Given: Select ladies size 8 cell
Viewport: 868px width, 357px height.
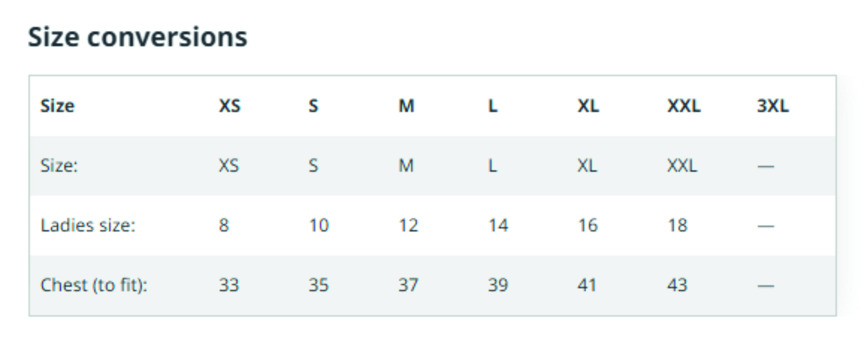Looking at the screenshot, I should pyautogui.click(x=224, y=225).
